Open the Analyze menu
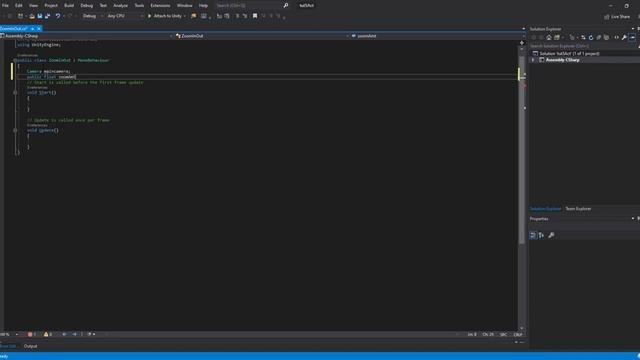This screenshot has height=360, width=640. click(120, 6)
